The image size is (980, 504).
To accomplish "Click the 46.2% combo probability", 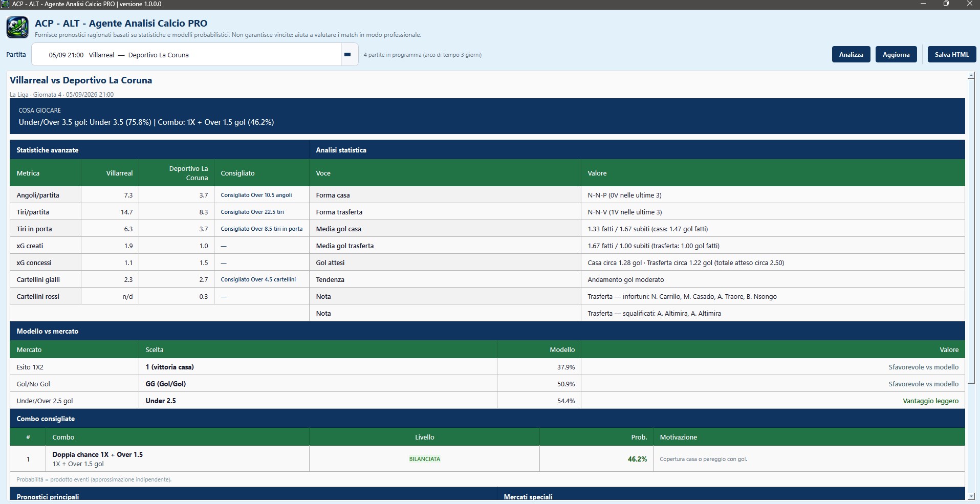I will click(637, 459).
